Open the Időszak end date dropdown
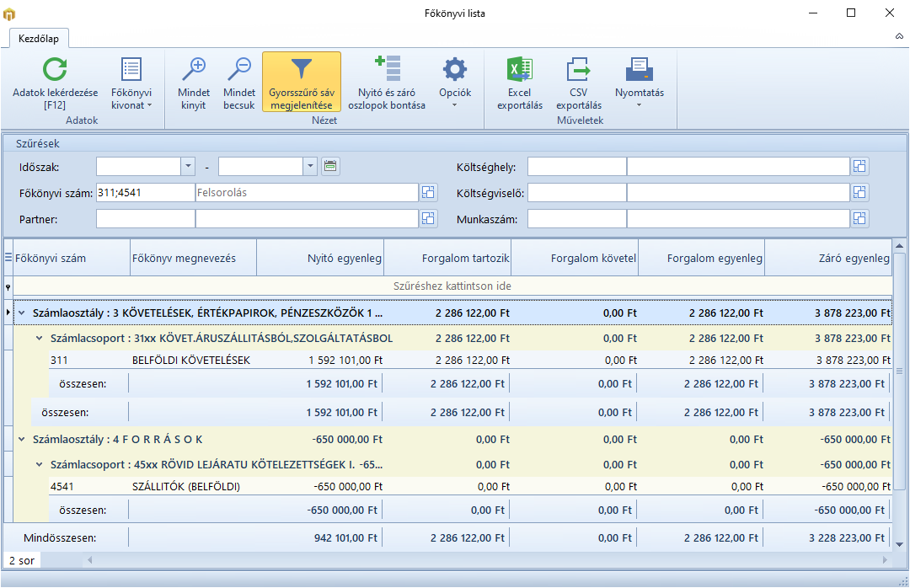Screen dimensions: 910x588 [x=310, y=167]
